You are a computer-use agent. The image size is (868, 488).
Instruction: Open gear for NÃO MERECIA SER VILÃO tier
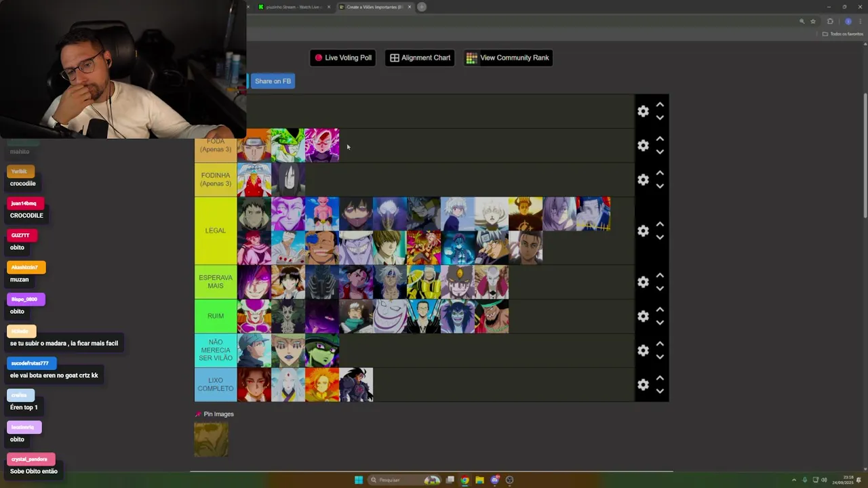coord(643,350)
